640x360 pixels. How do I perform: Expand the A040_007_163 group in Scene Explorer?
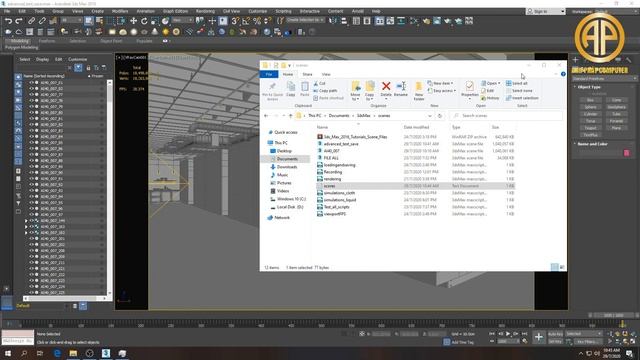(26, 227)
